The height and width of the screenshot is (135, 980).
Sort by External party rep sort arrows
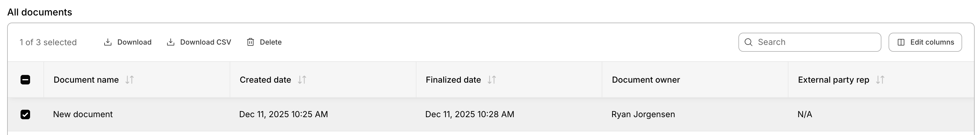880,80
